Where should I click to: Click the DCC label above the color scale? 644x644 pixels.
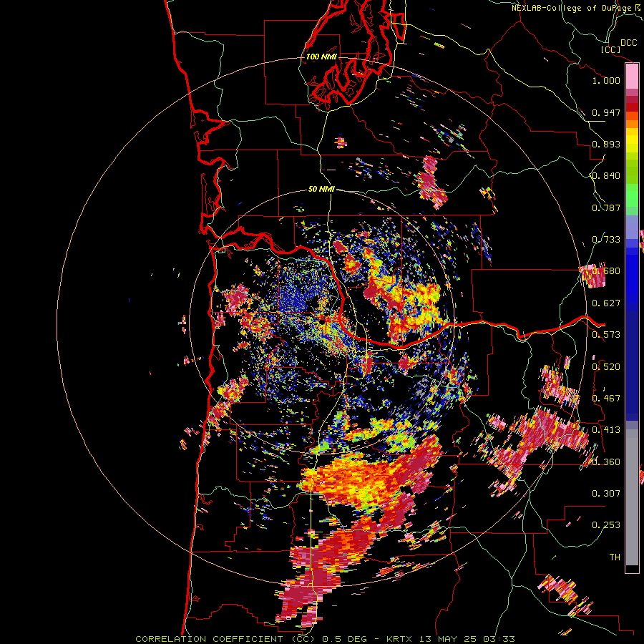tap(628, 43)
